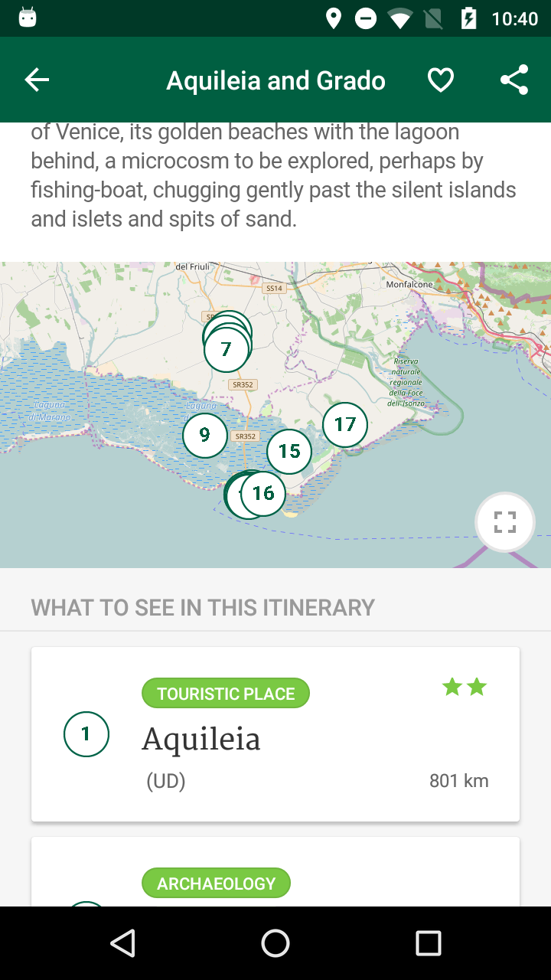Tap the 801 km distance label
Image resolution: width=551 pixels, height=980 pixels.
(458, 781)
